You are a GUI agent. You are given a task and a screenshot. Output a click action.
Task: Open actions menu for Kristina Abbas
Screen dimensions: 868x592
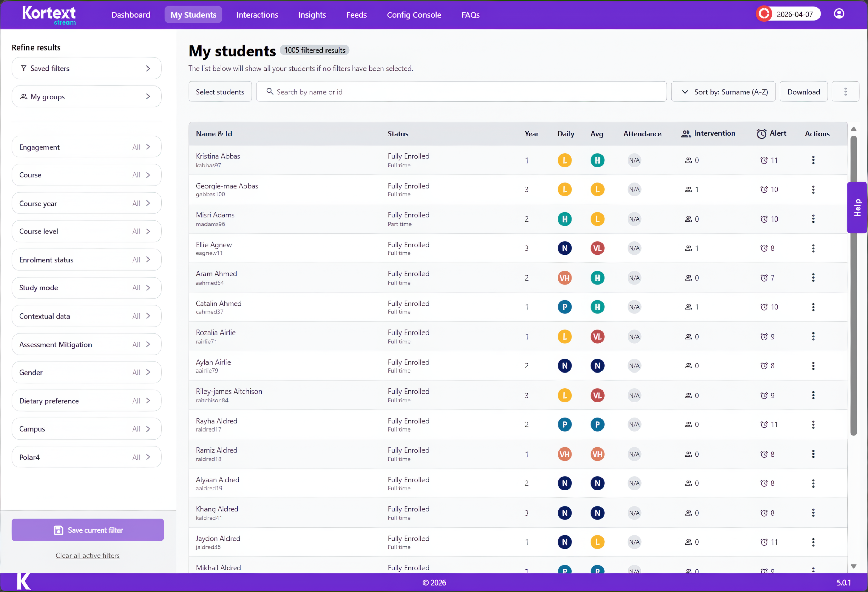click(x=813, y=160)
